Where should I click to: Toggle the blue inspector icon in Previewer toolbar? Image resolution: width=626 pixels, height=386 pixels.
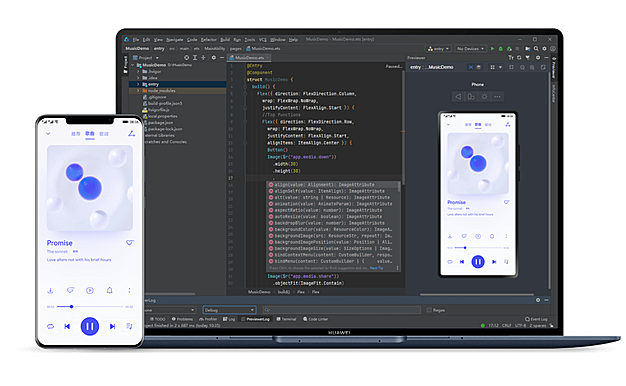coord(471,67)
